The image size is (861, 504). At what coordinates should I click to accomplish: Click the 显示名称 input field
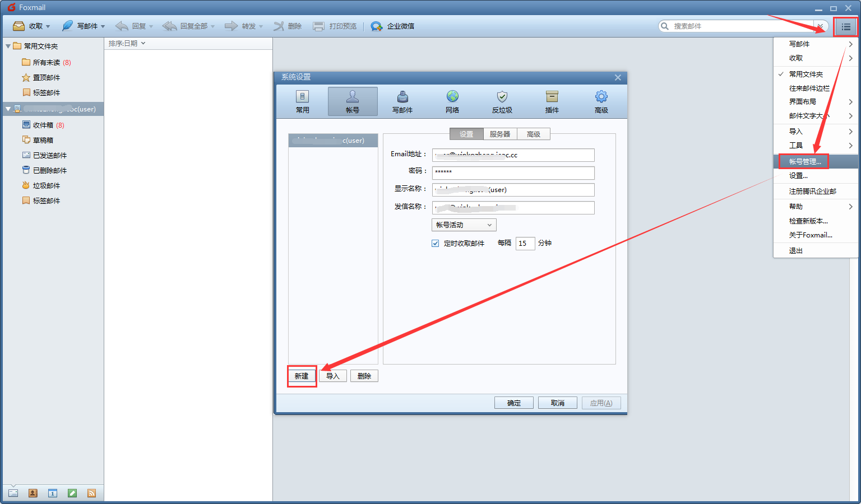click(513, 190)
